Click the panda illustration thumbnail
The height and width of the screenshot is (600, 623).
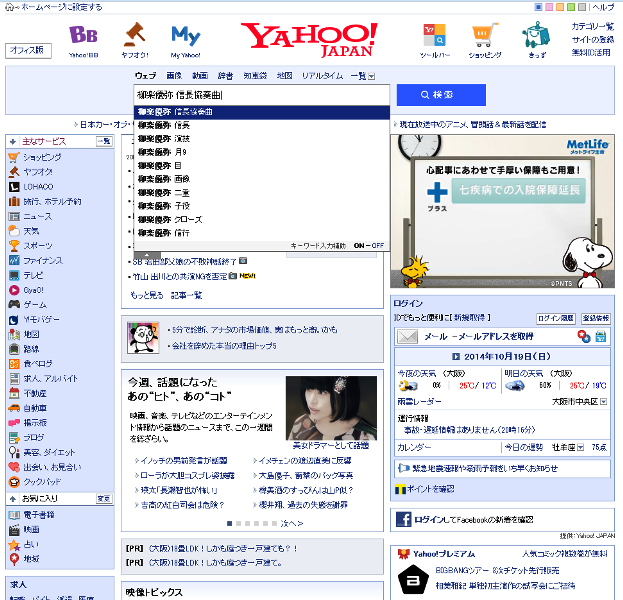click(x=143, y=338)
